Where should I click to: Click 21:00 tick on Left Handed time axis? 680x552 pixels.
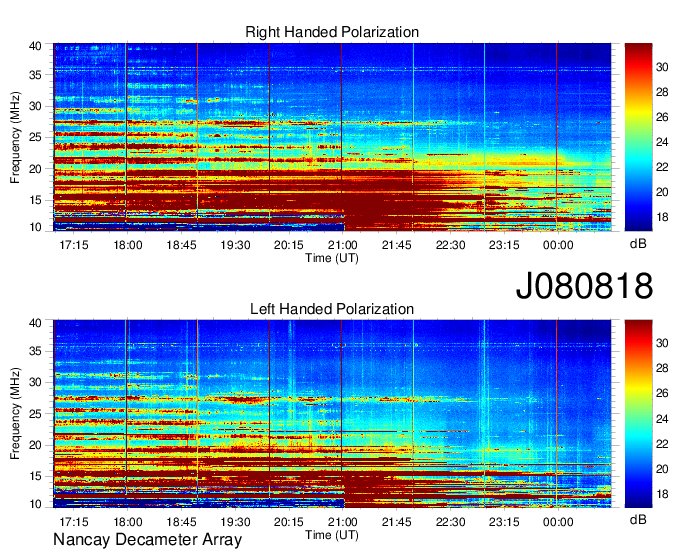click(343, 522)
